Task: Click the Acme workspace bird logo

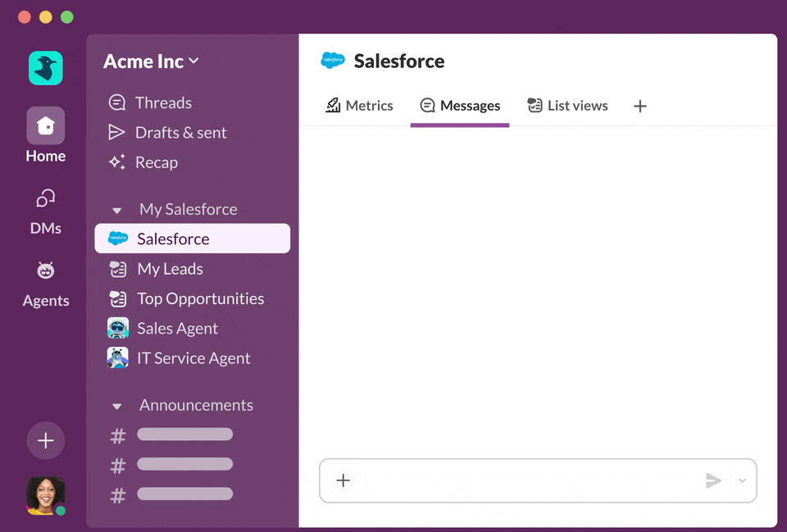Action: (x=46, y=68)
